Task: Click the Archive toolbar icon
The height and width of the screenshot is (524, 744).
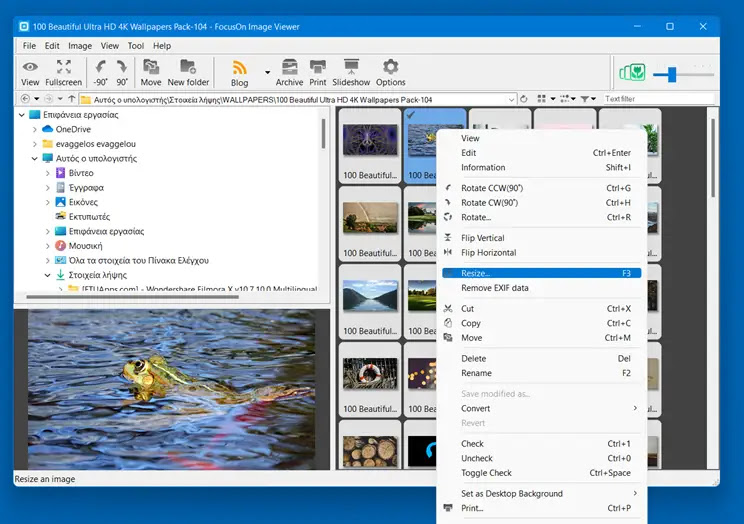Action: point(289,73)
